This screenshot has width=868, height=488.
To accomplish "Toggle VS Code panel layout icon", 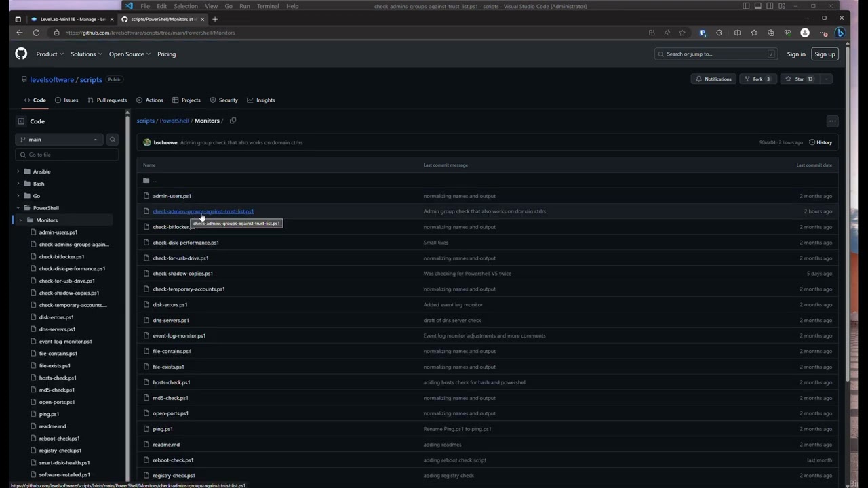I will pyautogui.click(x=758, y=6).
